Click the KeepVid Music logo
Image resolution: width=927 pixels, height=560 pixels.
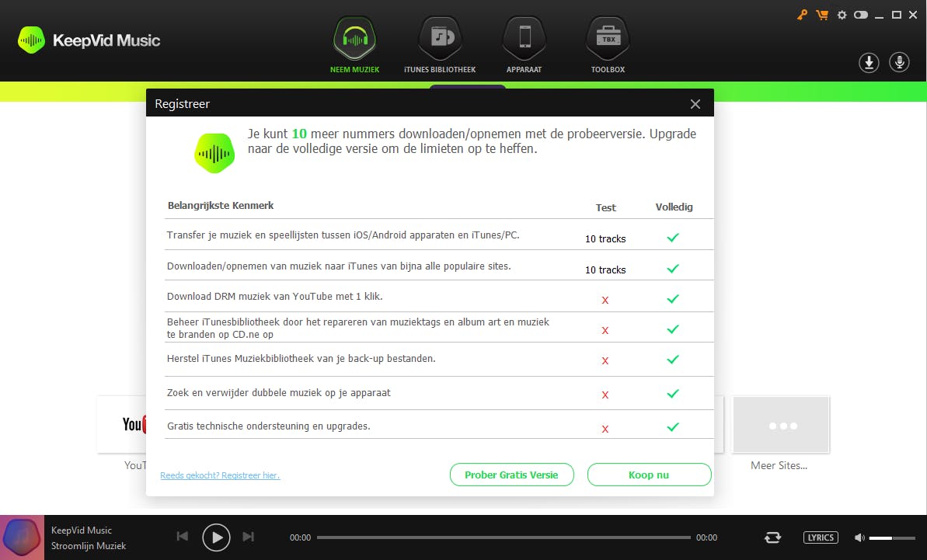[x=89, y=40]
